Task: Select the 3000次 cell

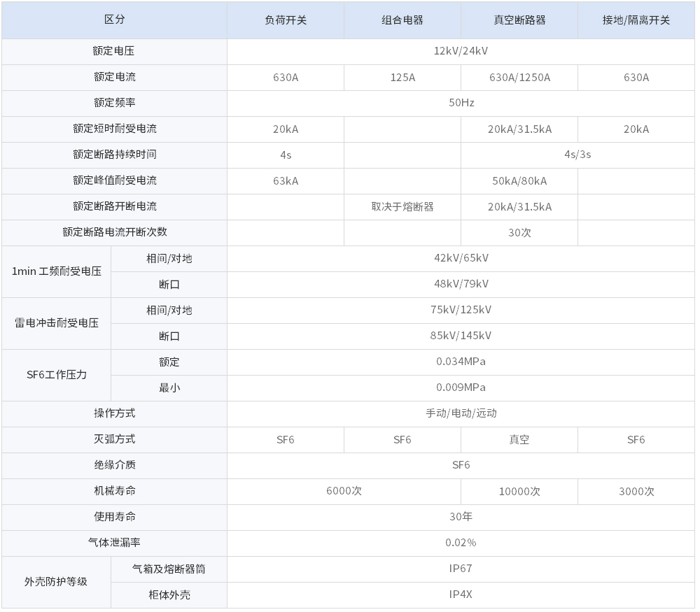Action: pos(636,492)
